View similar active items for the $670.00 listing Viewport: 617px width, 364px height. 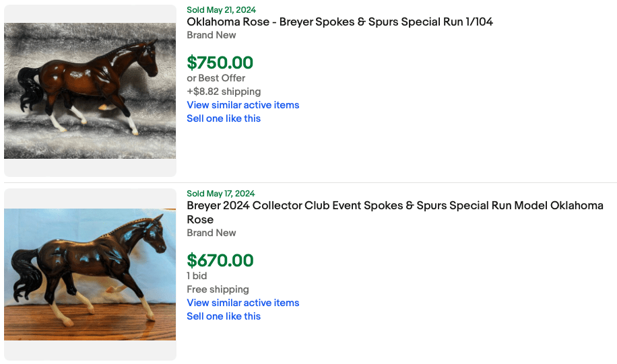242,303
